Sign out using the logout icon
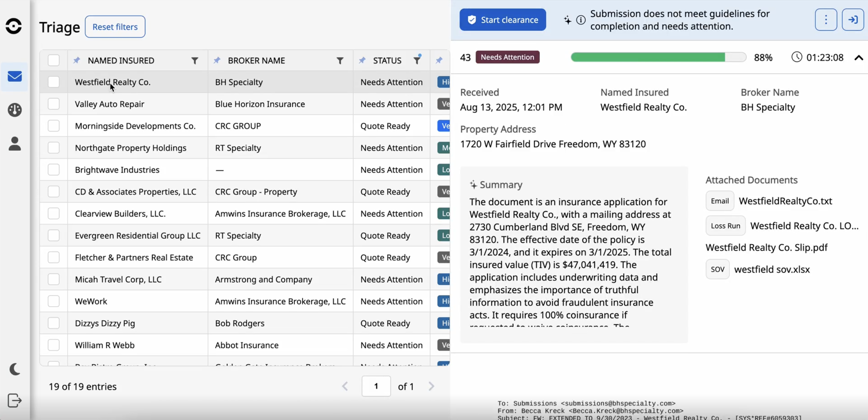 pyautogui.click(x=15, y=400)
